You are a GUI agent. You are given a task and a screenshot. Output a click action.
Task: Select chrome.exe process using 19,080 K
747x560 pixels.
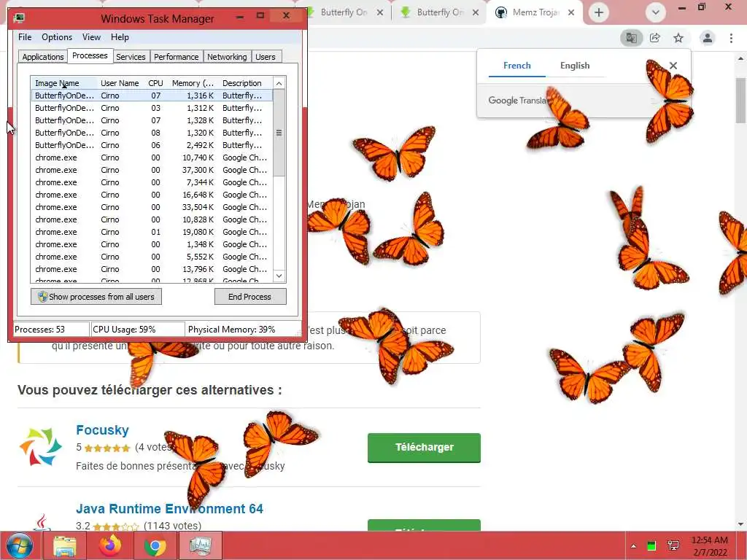(x=152, y=232)
